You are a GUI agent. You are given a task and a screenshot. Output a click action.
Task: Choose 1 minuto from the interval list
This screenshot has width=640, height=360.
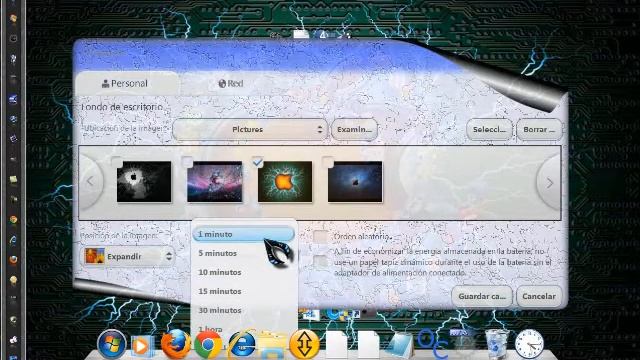(x=243, y=234)
